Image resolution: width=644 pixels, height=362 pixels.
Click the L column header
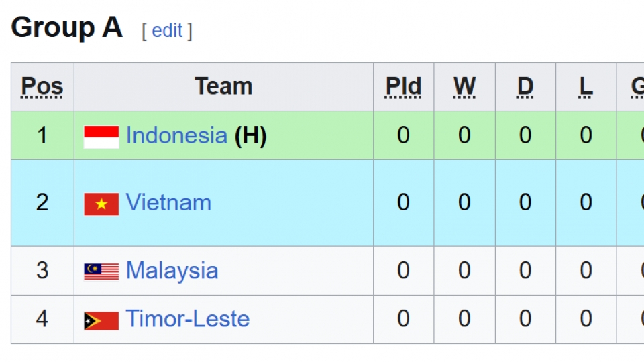pyautogui.click(x=586, y=86)
